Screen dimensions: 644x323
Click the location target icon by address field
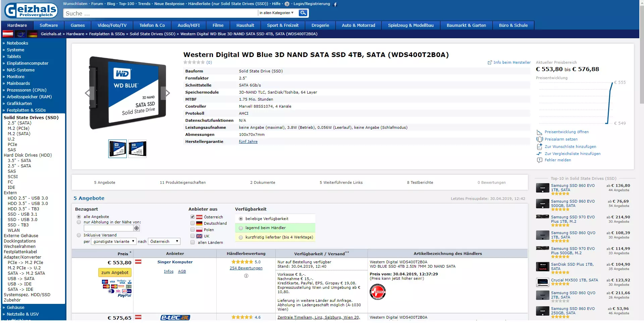pos(137,228)
